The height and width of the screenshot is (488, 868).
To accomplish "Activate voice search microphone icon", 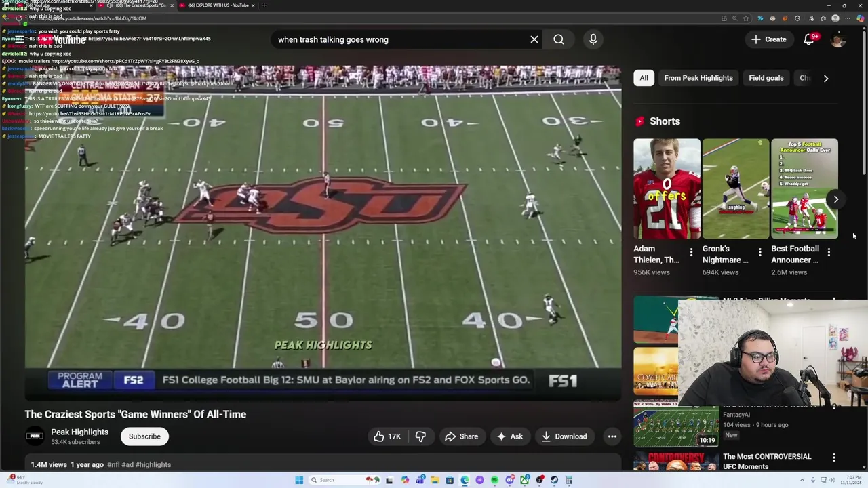I will pos(593,39).
